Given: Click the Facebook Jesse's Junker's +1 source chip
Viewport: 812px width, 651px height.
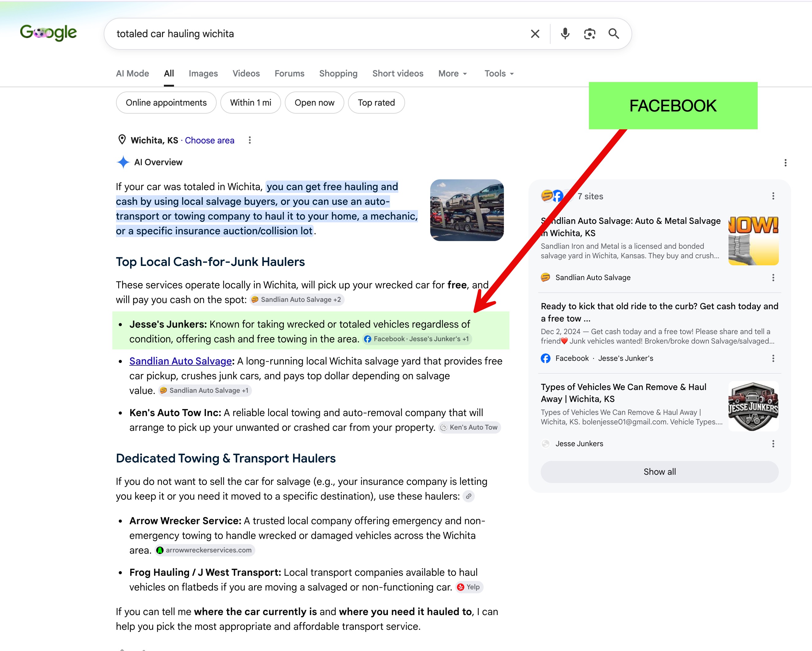Looking at the screenshot, I should pos(417,339).
